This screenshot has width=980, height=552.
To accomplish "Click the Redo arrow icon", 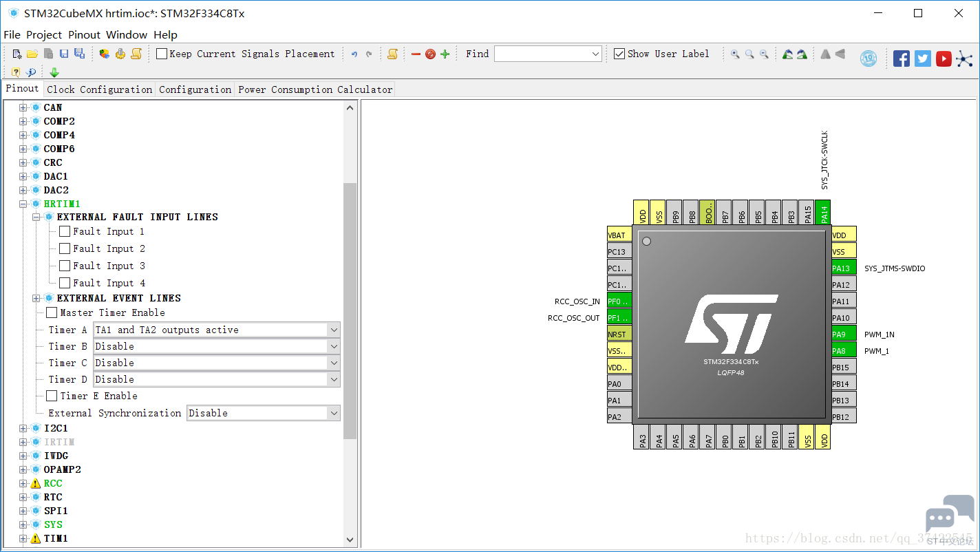I will coord(369,54).
